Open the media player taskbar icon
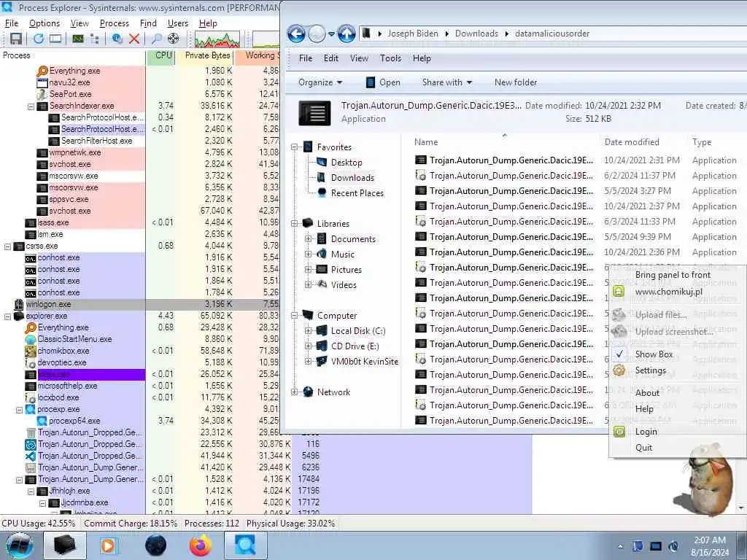 click(108, 545)
